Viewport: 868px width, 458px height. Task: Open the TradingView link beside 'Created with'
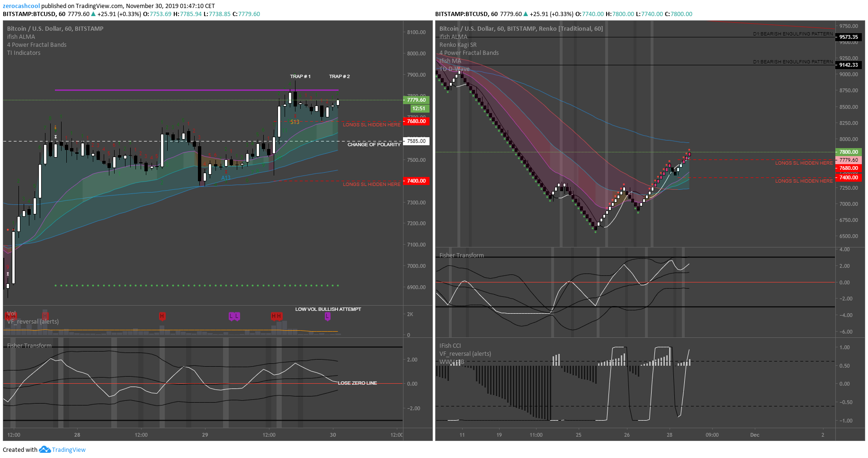pyautogui.click(x=69, y=450)
